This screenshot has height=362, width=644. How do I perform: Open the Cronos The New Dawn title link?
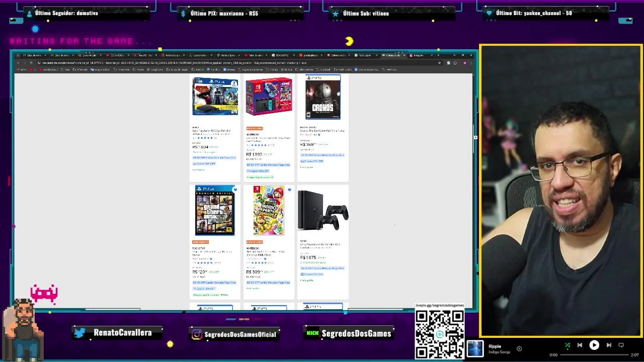pyautogui.click(x=322, y=131)
